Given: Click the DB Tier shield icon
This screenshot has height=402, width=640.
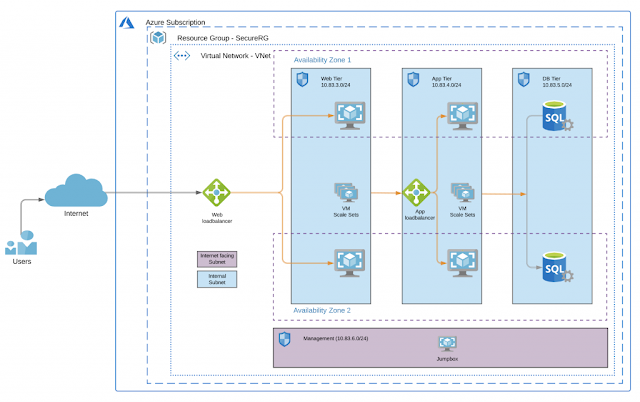Looking at the screenshot, I should pyautogui.click(x=524, y=79).
